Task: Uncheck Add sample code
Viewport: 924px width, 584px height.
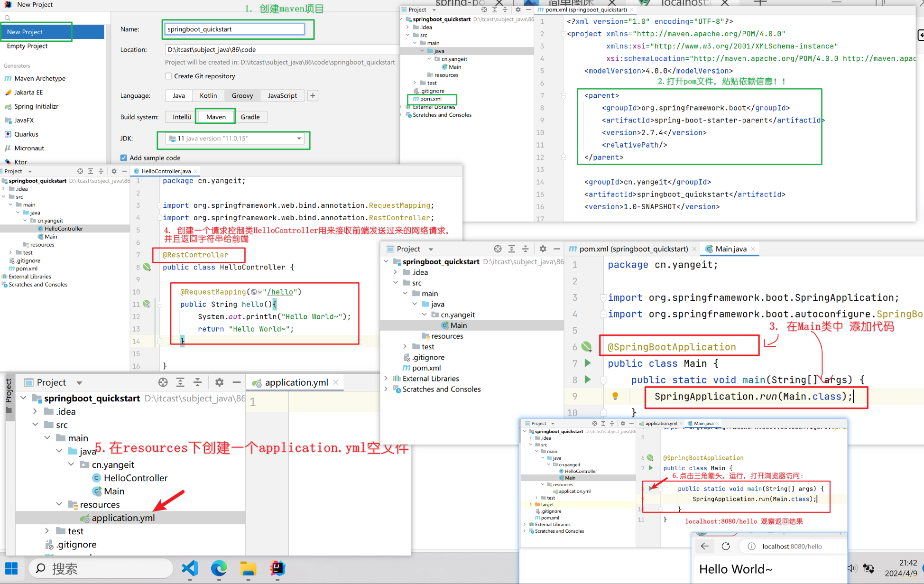Action: point(123,158)
